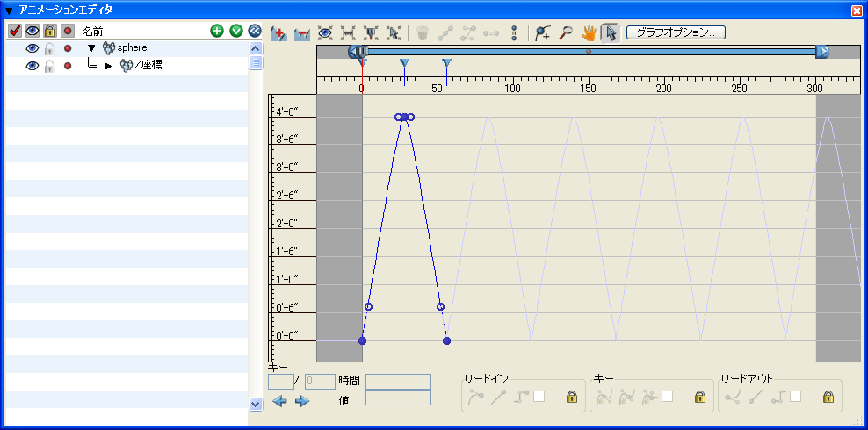Select the arrow pointer selection tool
Viewport: 868px width, 430px height.
click(611, 33)
